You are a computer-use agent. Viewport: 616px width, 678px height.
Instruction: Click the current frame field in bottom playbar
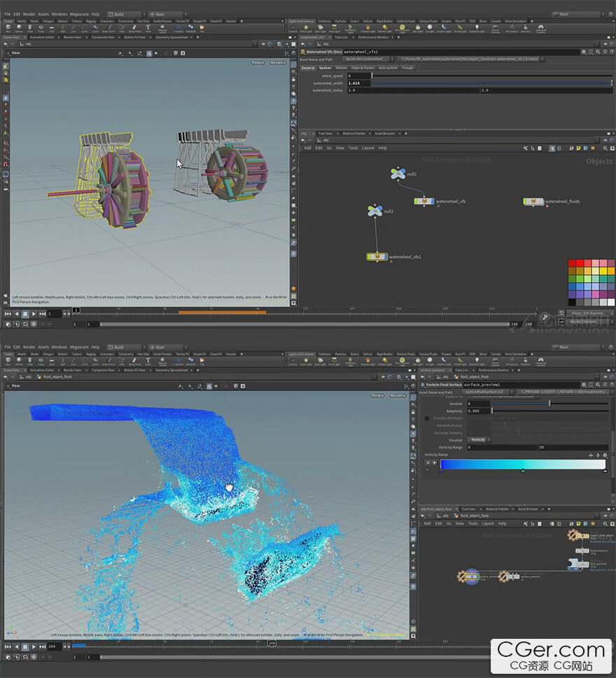coord(54,647)
